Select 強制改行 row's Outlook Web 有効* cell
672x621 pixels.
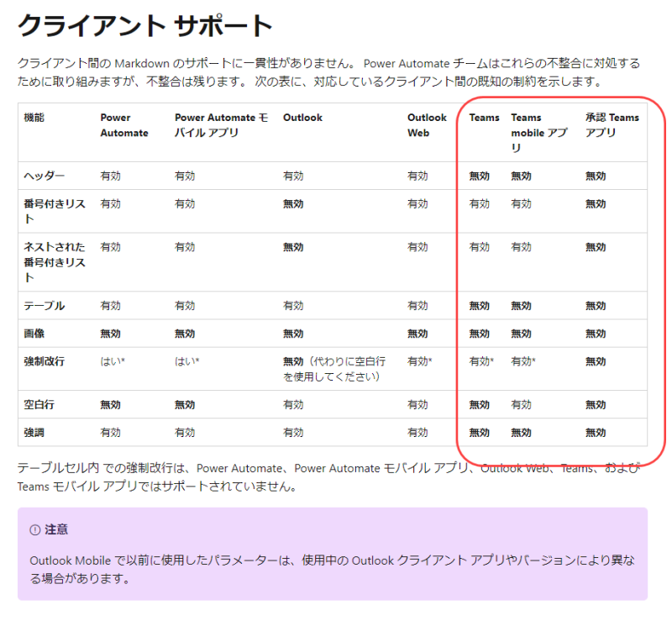[x=419, y=361]
